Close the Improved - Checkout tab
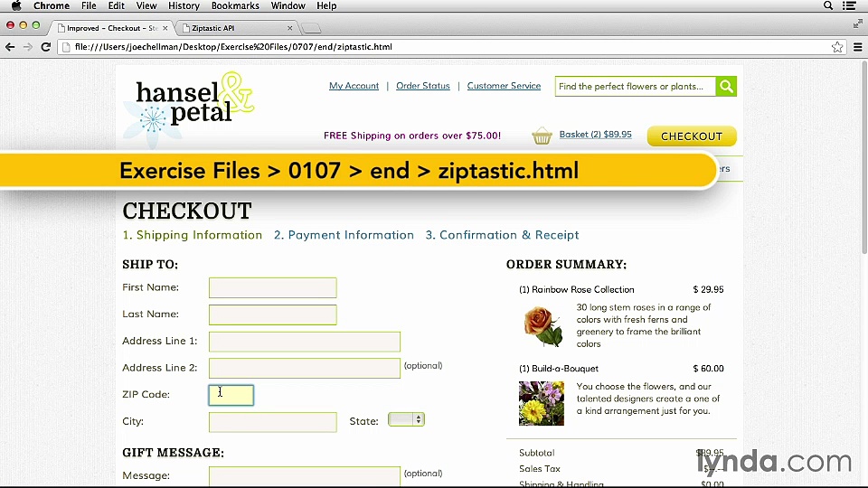 point(165,28)
